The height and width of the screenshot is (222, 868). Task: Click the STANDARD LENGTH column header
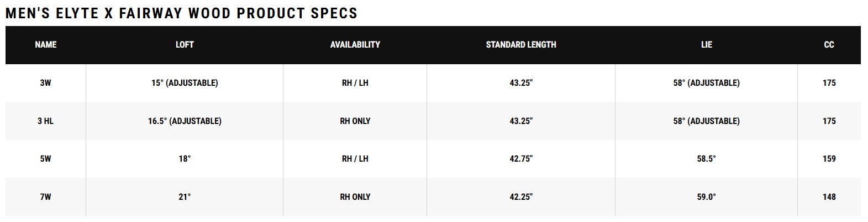521,45
